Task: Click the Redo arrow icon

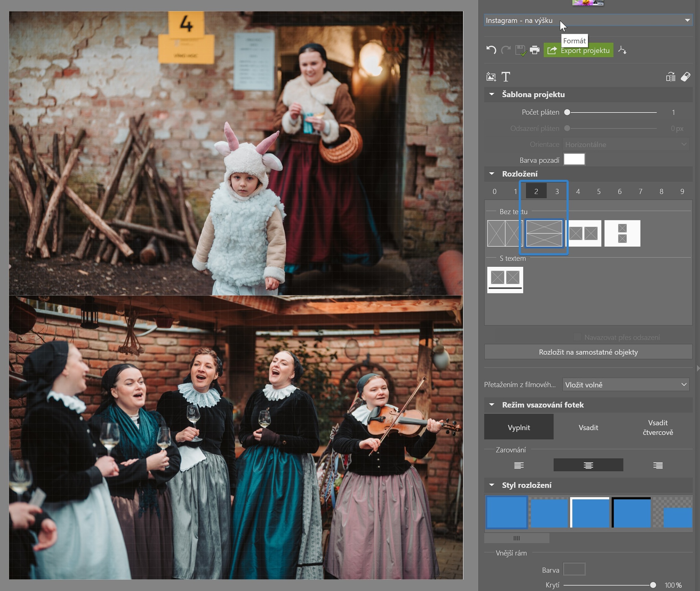Action: coord(505,50)
